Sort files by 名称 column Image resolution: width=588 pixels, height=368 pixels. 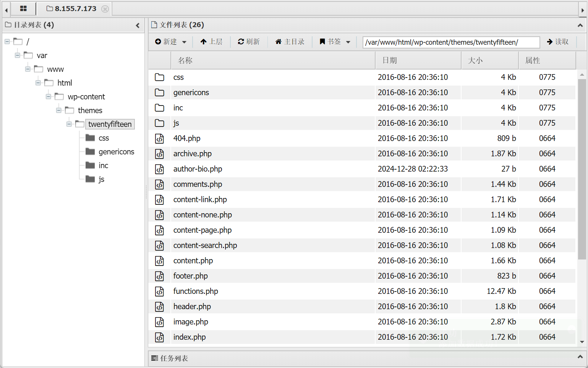pyautogui.click(x=273, y=60)
